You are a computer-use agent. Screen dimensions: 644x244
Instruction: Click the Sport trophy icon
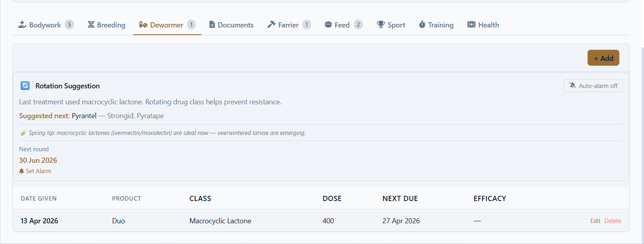pyautogui.click(x=381, y=25)
